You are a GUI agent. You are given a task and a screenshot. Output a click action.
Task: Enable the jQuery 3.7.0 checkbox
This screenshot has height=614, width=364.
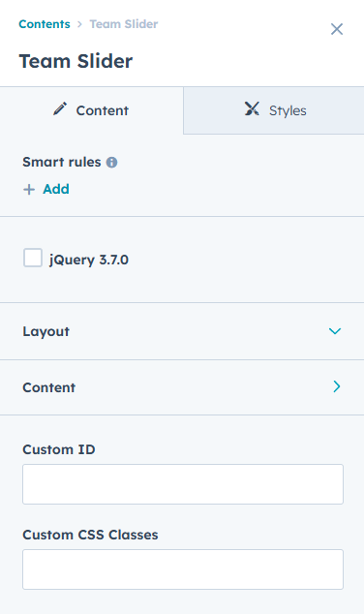point(33,258)
